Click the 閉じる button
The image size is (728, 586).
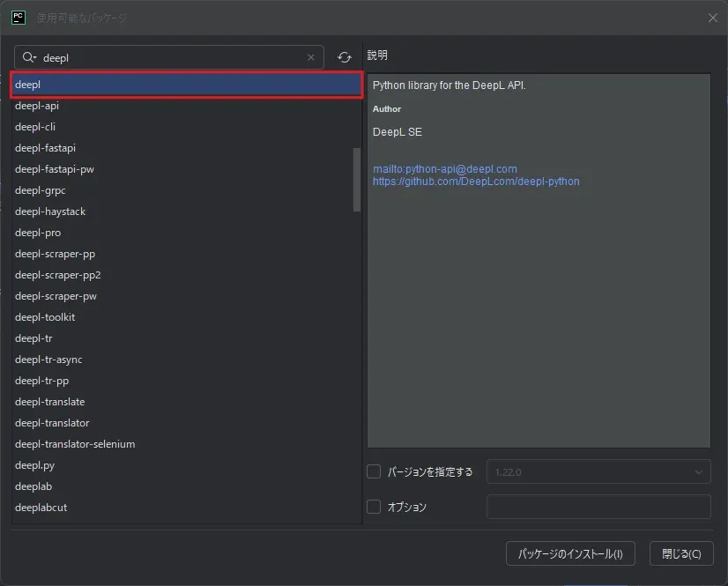click(x=681, y=553)
